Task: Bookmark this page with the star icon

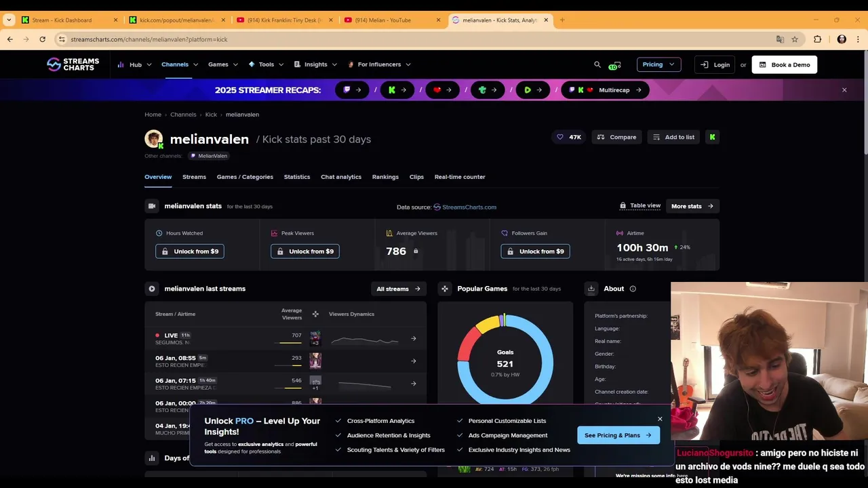Action: coord(795,39)
